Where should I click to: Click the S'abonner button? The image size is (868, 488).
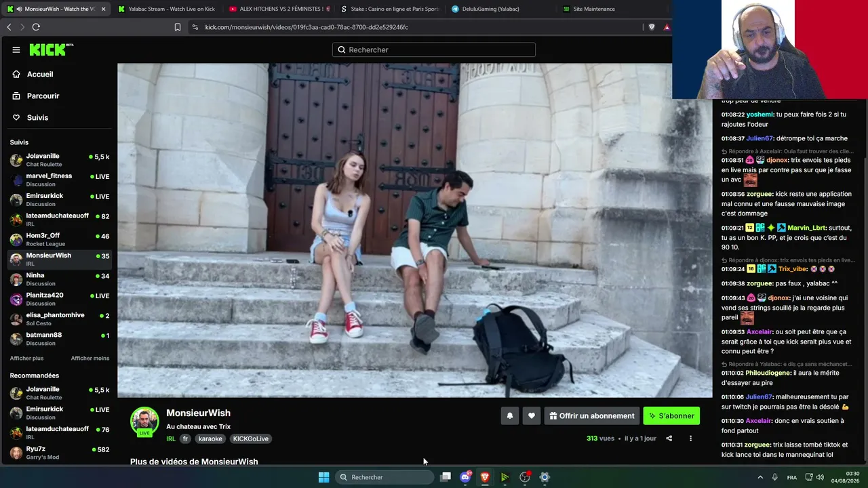[x=671, y=416]
